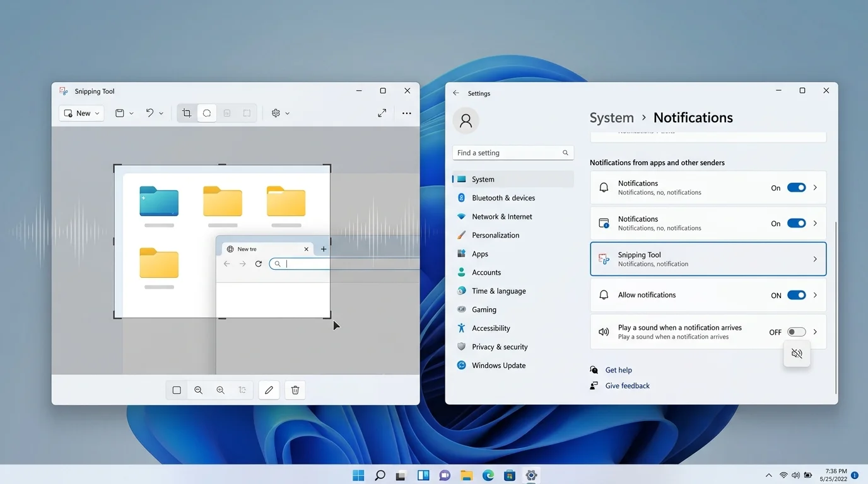
Task: Click the square shape button in bottom toolbar
Action: 177,390
